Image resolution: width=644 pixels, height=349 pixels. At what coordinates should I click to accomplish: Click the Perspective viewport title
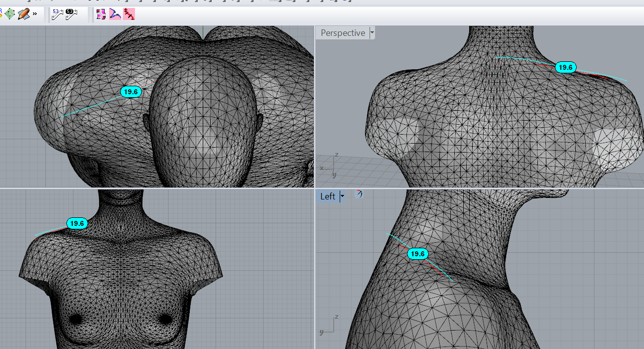tap(343, 33)
